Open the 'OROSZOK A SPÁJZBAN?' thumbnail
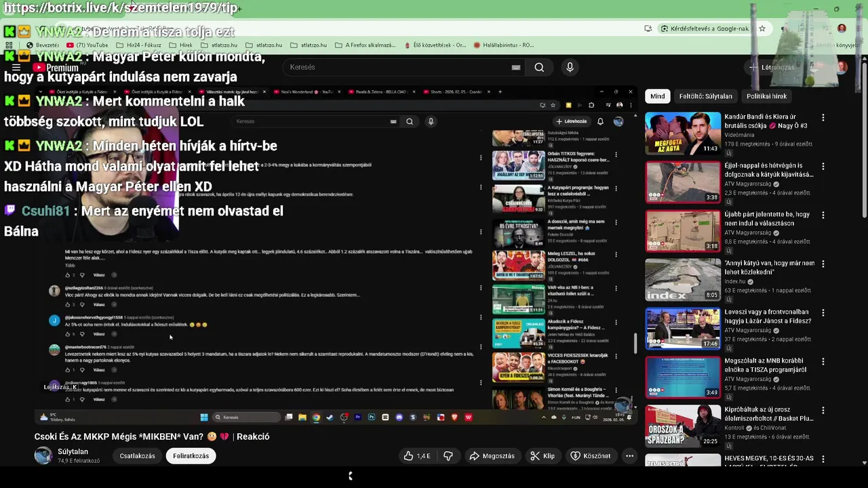Viewport: 868px width, 488px height. click(x=682, y=426)
